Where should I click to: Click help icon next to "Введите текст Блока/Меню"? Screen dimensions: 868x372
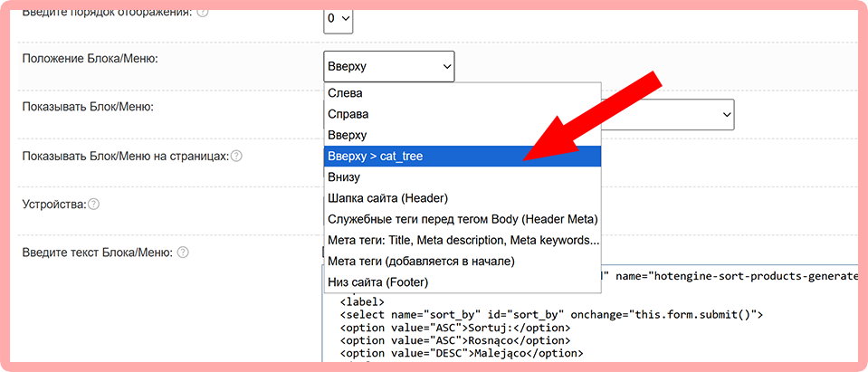[183, 253]
